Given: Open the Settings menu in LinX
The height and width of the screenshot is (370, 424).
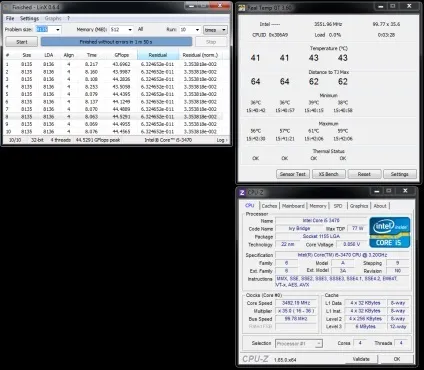Looking at the screenshot, I should click(x=29, y=18).
